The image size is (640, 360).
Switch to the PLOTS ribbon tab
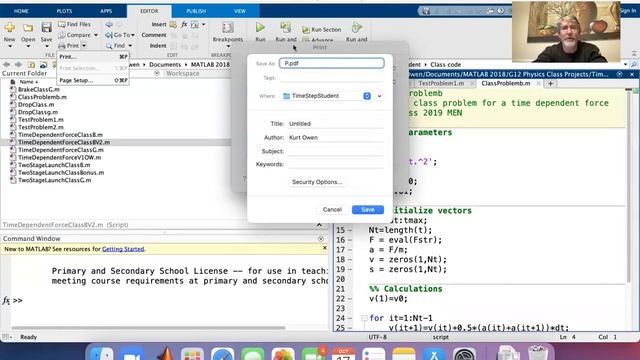click(64, 11)
